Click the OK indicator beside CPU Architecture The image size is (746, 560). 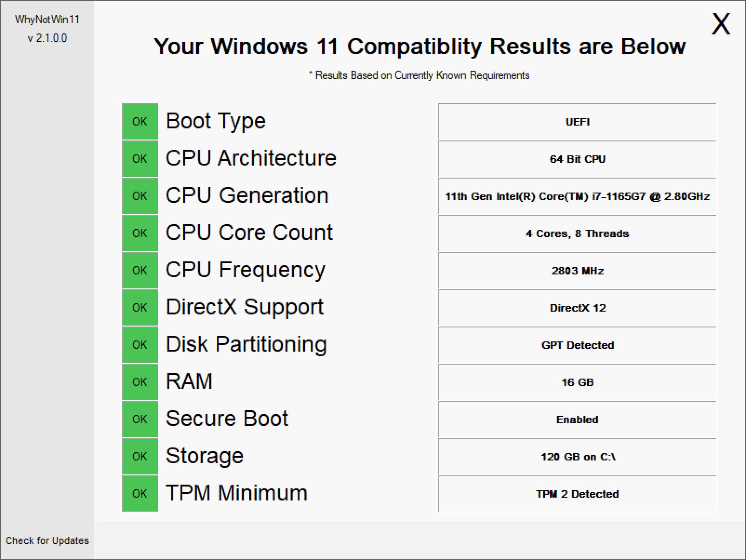pos(140,159)
